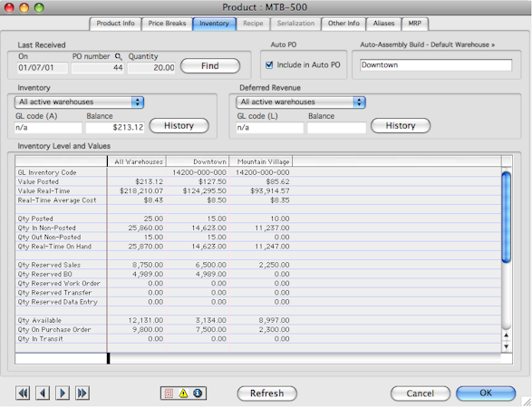This screenshot has height=408, width=532.
Task: Select the Value Real-Time row label
Action: click(44, 190)
